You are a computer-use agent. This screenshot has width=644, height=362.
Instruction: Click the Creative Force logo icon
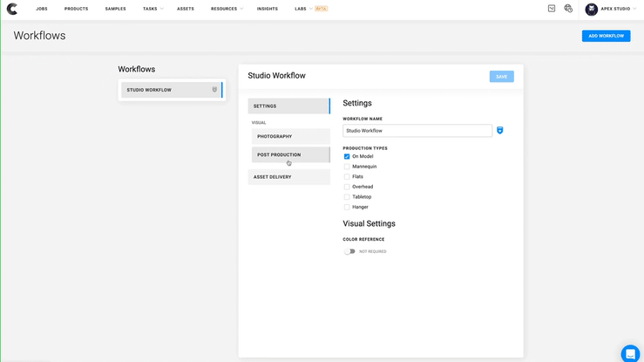[11, 9]
